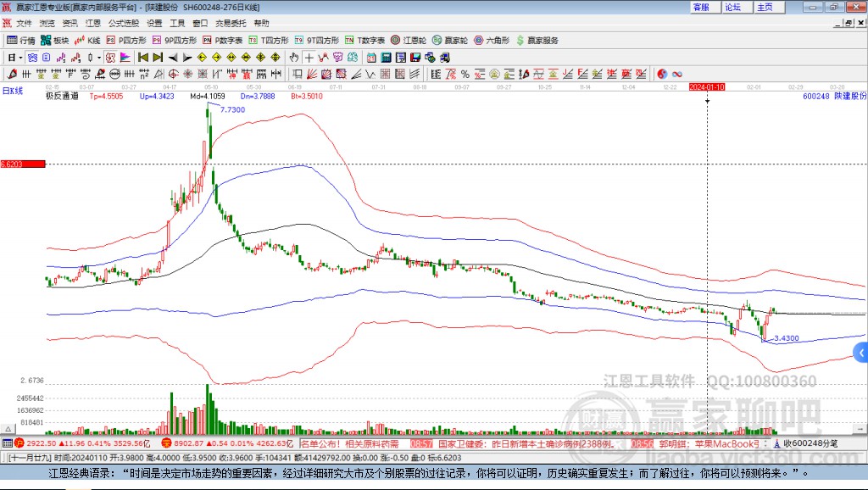
Task: Click the colorful flag chart icon
Action: coord(125,58)
